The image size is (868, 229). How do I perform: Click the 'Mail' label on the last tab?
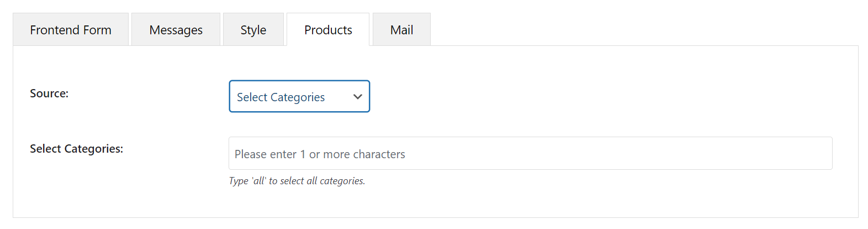[x=401, y=30]
